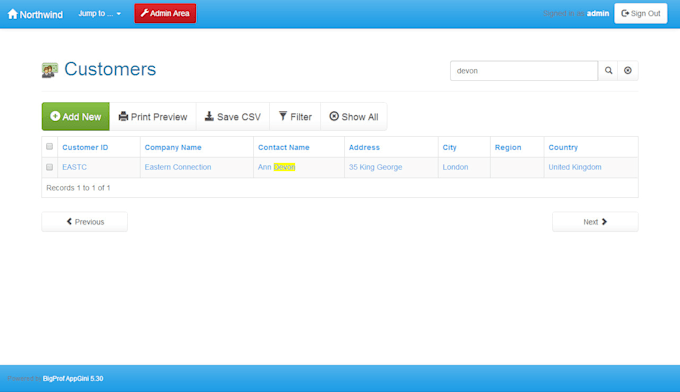Save the customer list as CSV
This screenshot has height=392, width=680.
232,117
